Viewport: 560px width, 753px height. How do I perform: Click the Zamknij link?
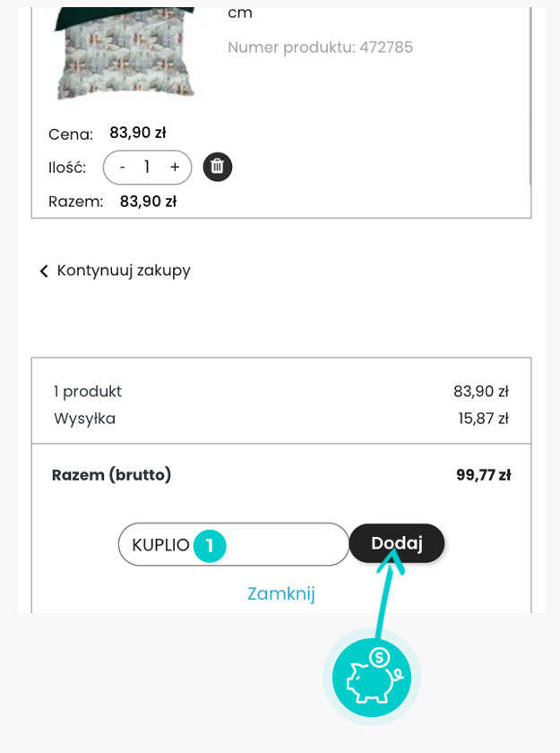280,593
